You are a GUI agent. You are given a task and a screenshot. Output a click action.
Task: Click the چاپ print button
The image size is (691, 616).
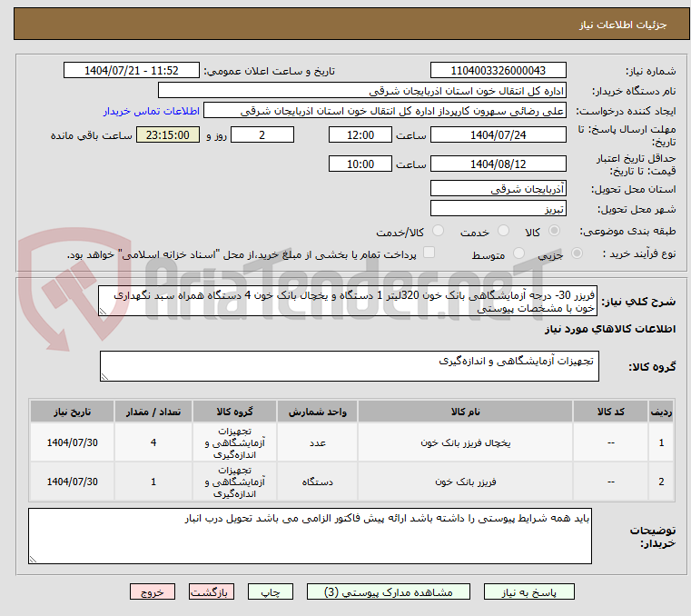[x=271, y=591]
